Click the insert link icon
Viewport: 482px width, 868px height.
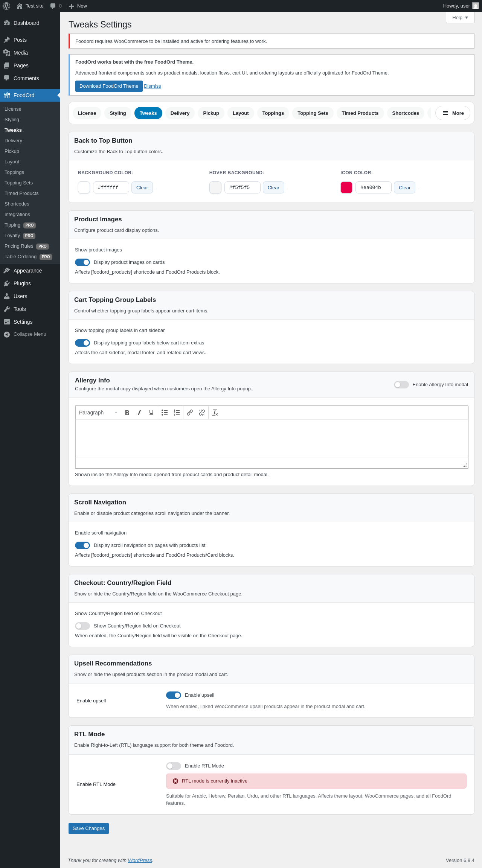[x=190, y=413]
